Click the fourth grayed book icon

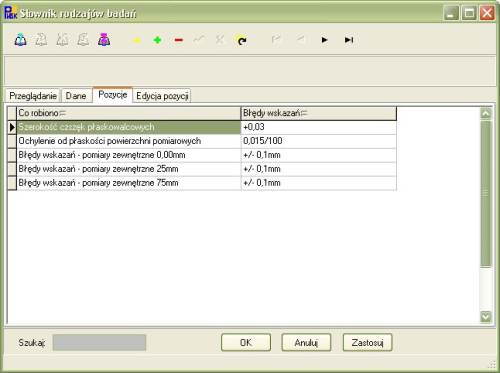[x=83, y=40]
